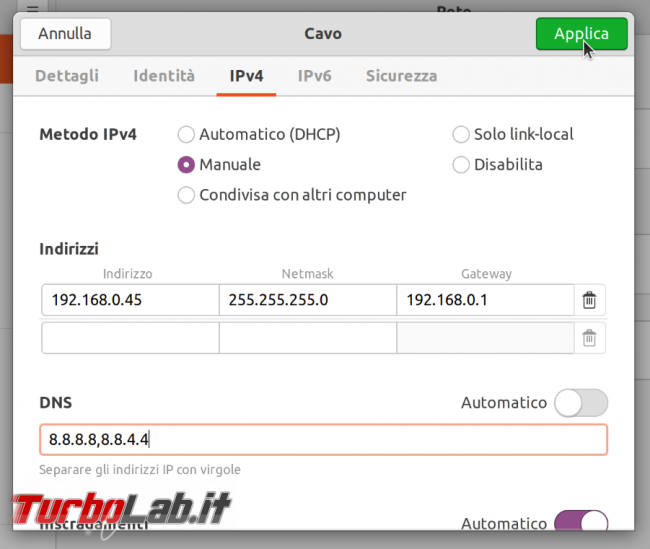
Task: Click the empty Gateway field in second row
Action: (485, 338)
